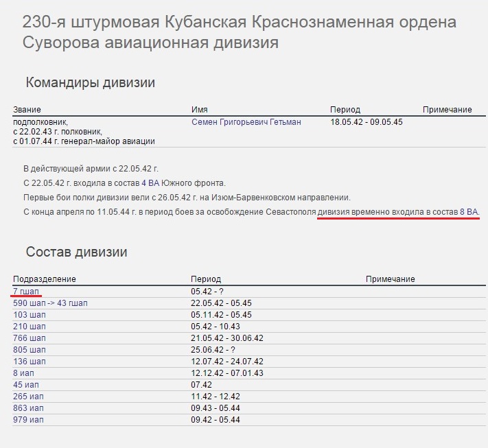The image size is (488, 448).
Task: Open the 136 шап unit link
Action: click(30, 362)
